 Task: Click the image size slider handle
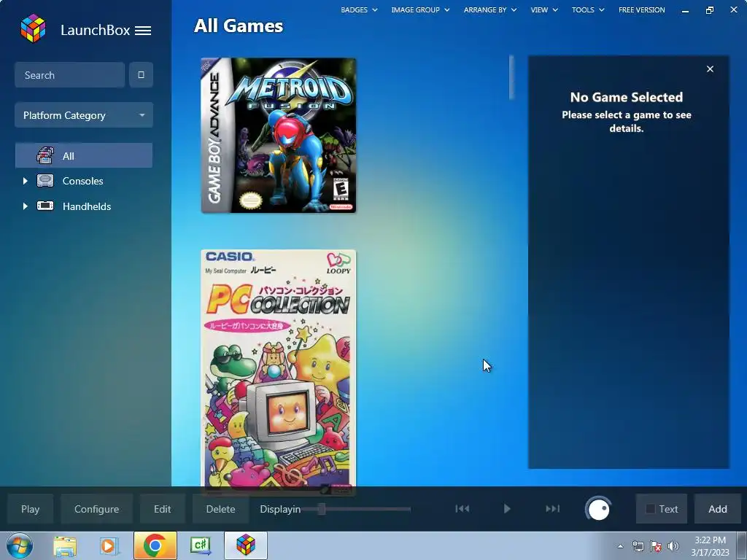point(322,509)
